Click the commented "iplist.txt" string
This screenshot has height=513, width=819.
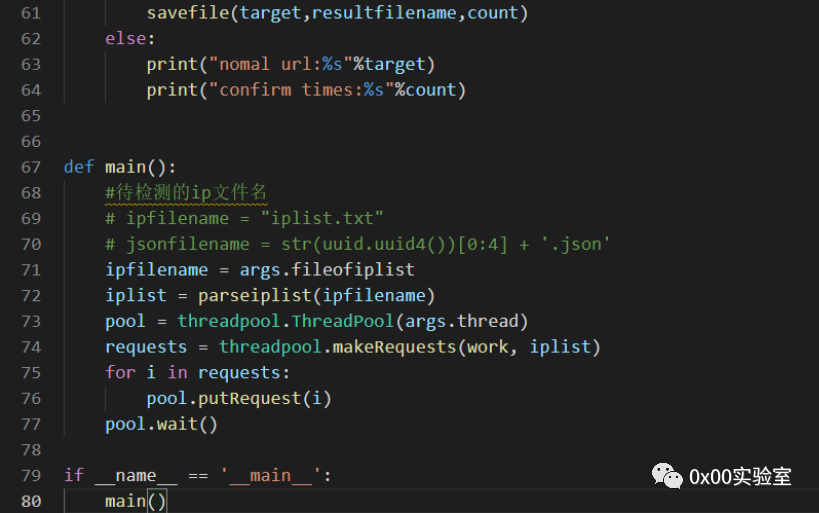[x=322, y=218]
